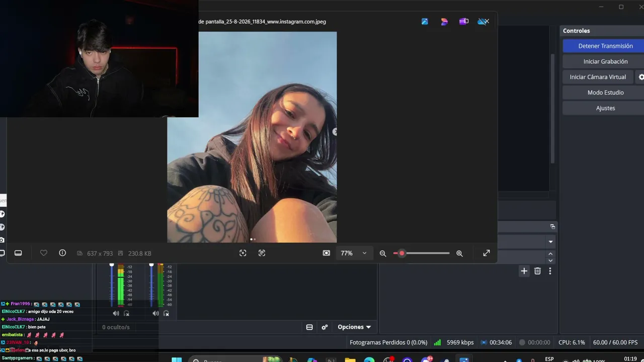Toggle monitoring headphone icon on second mixer channel
Image resolution: width=644 pixels, height=362 pixels.
166,313
